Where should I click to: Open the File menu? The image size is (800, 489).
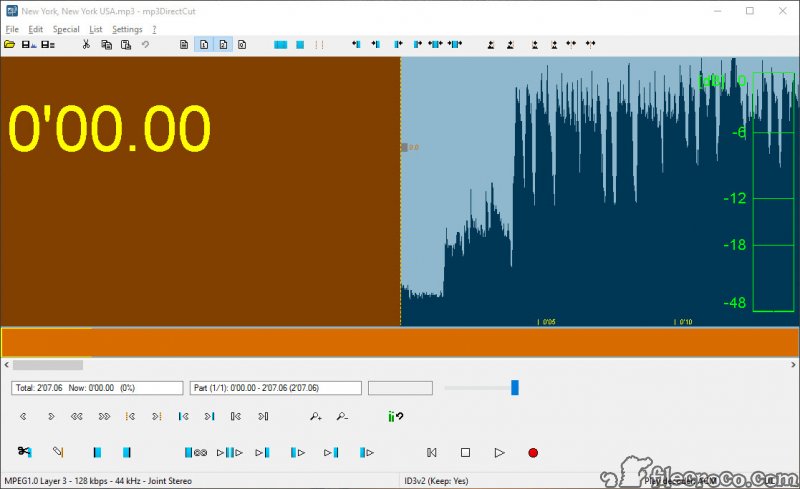point(12,29)
